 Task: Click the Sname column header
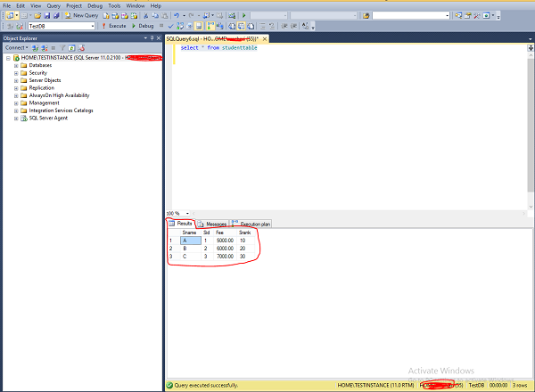(x=189, y=233)
